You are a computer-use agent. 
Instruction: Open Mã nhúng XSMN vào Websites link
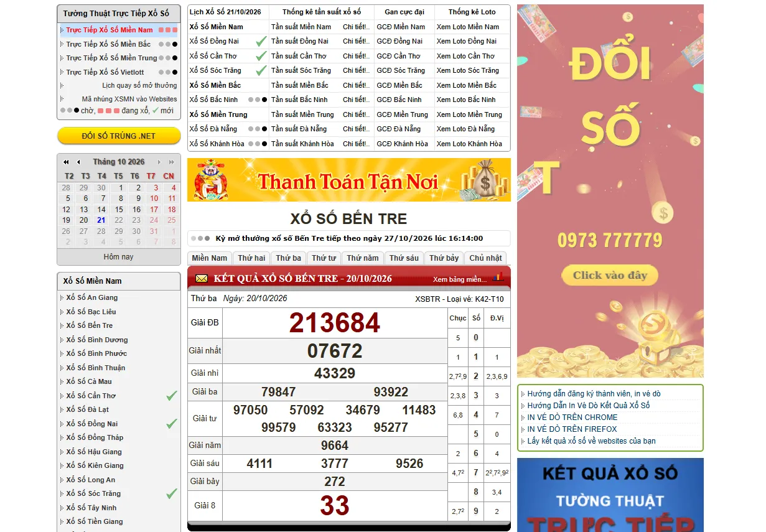[129, 99]
